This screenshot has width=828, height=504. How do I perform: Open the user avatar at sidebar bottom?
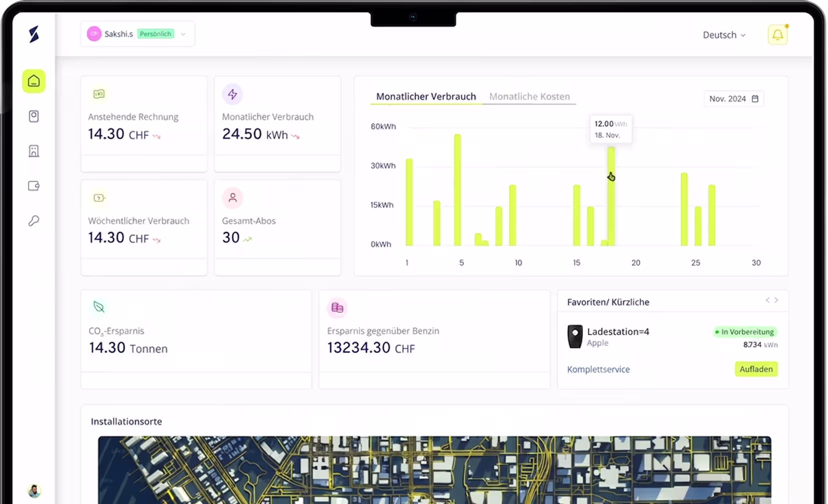34,490
